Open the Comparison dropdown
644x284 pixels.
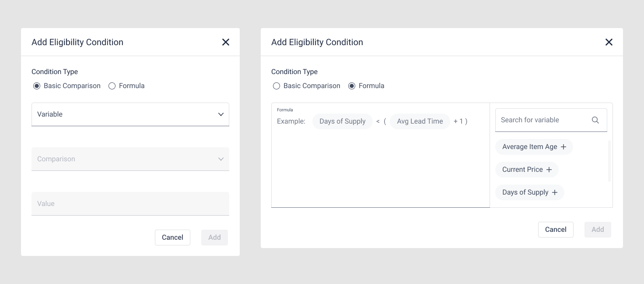[130, 159]
